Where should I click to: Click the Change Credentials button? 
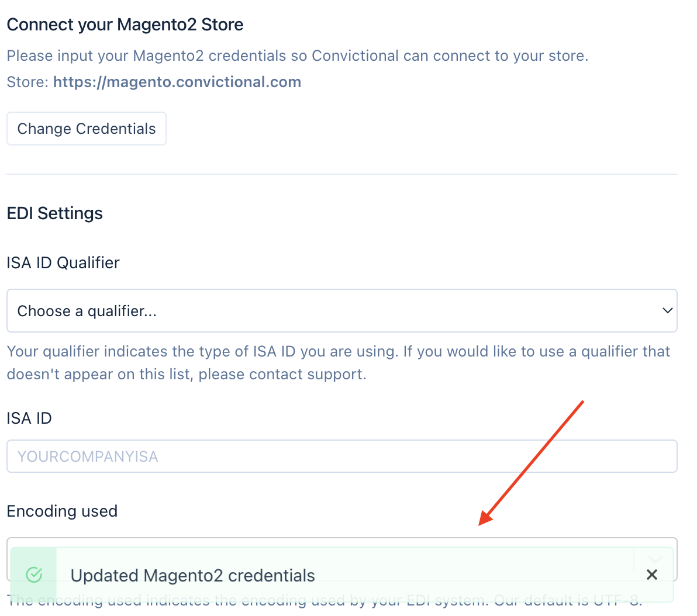click(x=87, y=129)
